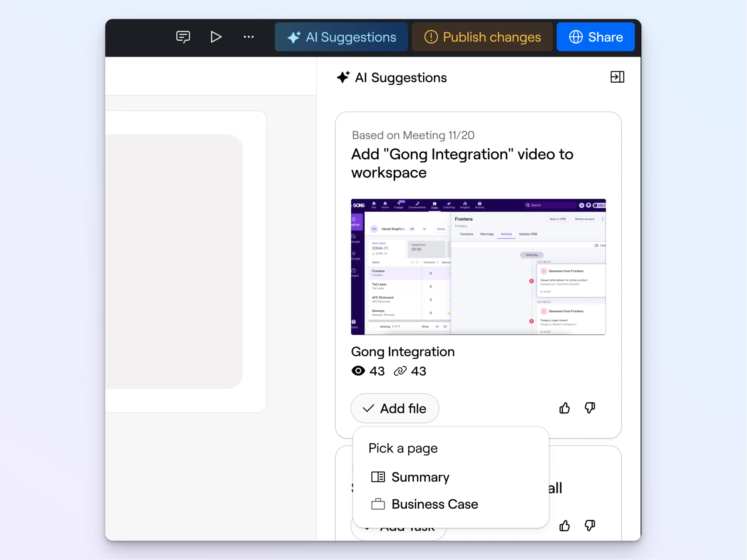
Task: Open the three-dot more options menu
Action: (249, 37)
